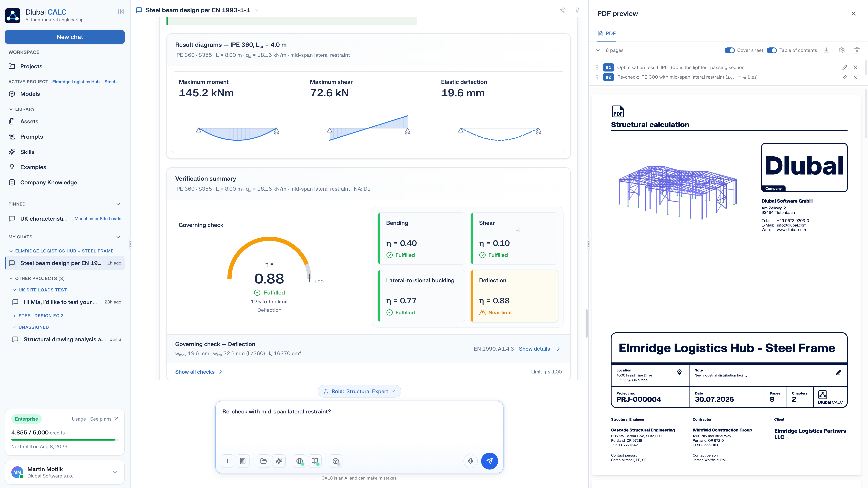The height and width of the screenshot is (488, 868).
Task: Open Usage link
Action: point(79,419)
